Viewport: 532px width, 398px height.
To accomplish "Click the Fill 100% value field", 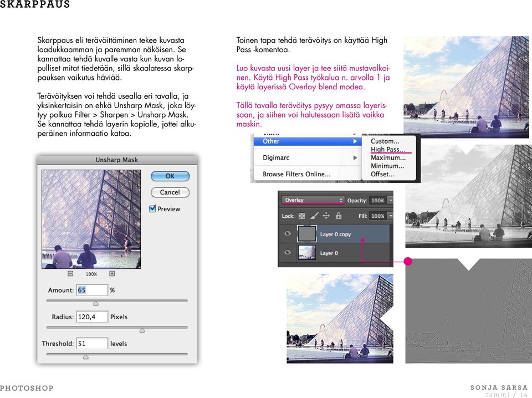I will (378, 216).
